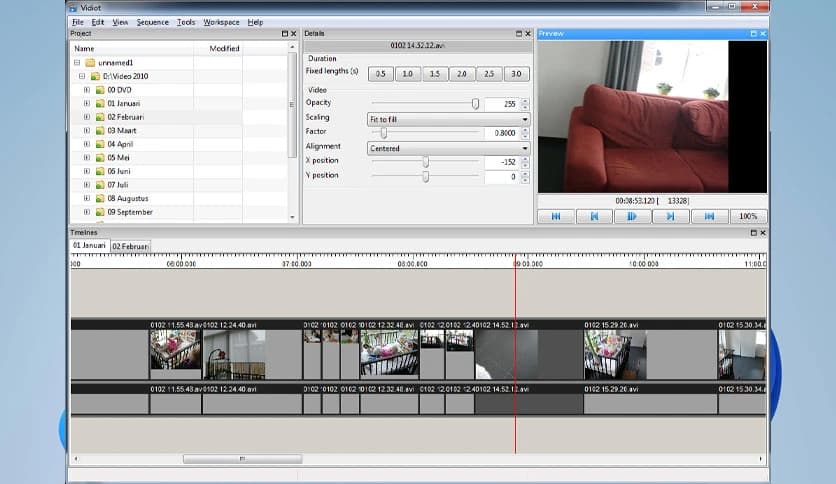The width and height of the screenshot is (836, 484).
Task: Maximize the Preview panel
Action: (x=752, y=34)
